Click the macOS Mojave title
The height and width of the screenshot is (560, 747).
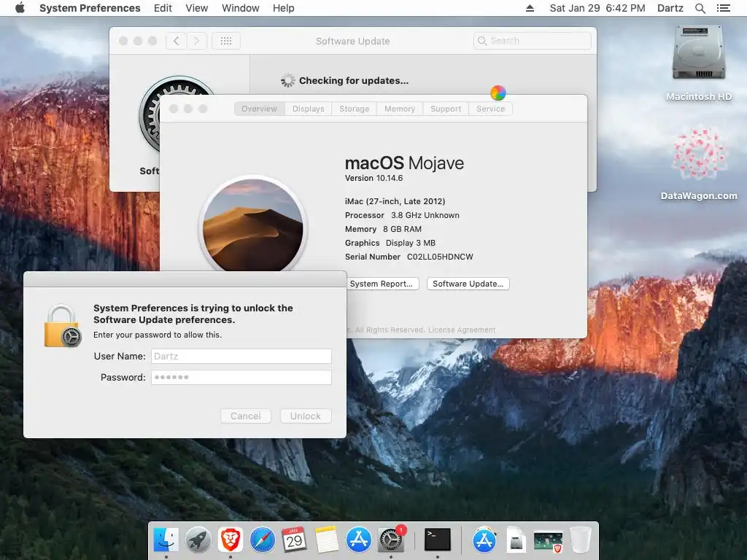point(404,163)
